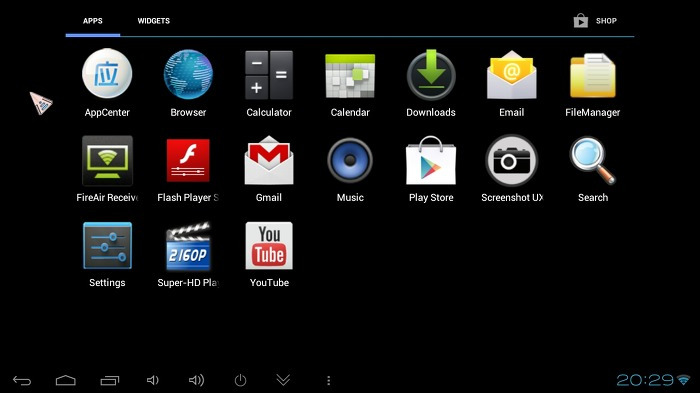The height and width of the screenshot is (393, 700).
Task: Open the Gmail app
Action: point(269,160)
